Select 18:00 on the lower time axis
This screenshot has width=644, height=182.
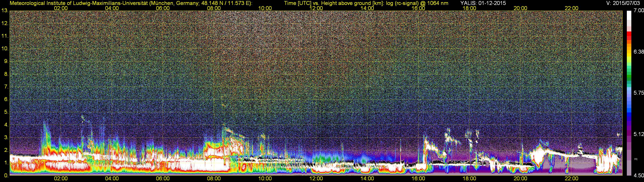[469, 179]
